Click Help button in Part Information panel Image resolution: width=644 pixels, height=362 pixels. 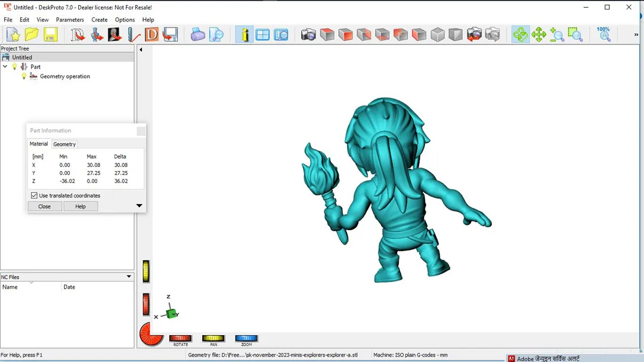80,206
